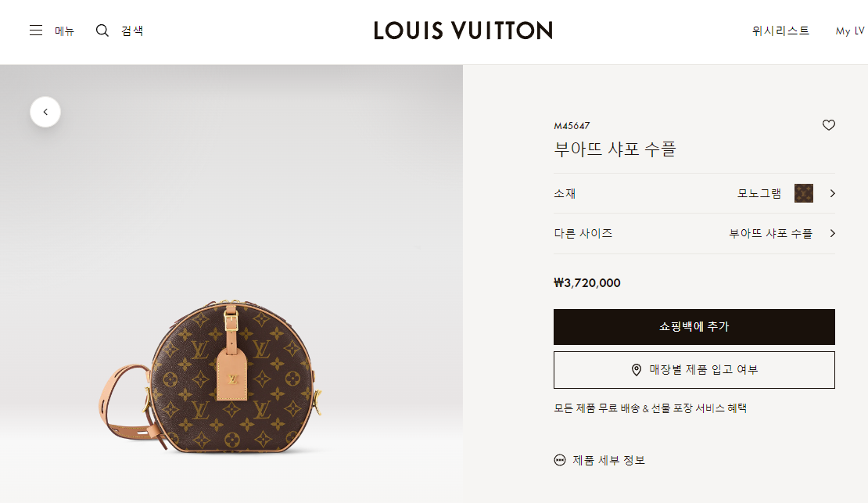
Task: Select the Monogram material swatch
Action: click(804, 193)
